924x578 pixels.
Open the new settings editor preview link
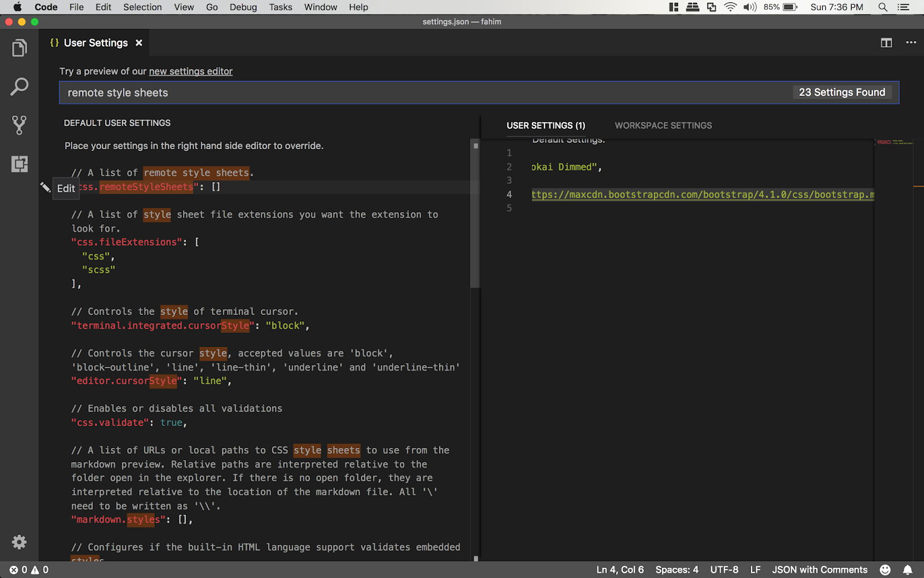[x=191, y=71]
